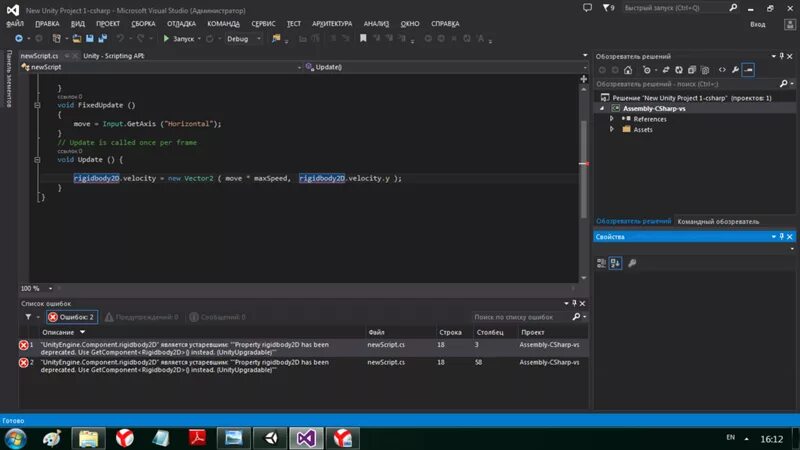
Task: Click the Pending Changes Filter icon
Action: (647, 70)
